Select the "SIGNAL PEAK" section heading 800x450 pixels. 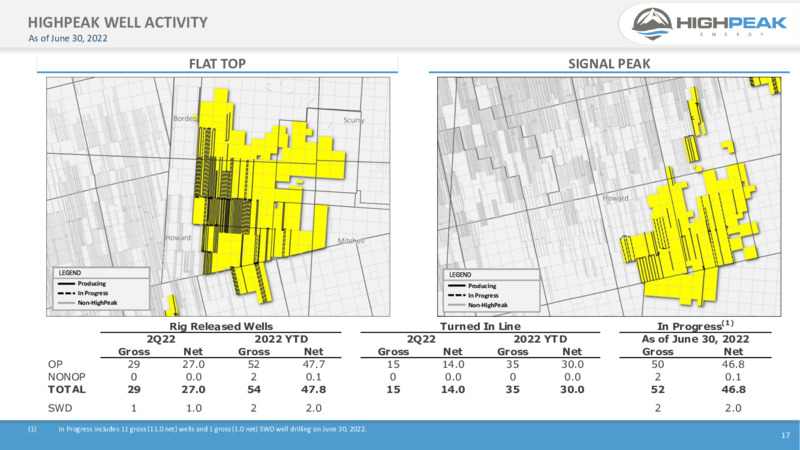pos(609,64)
